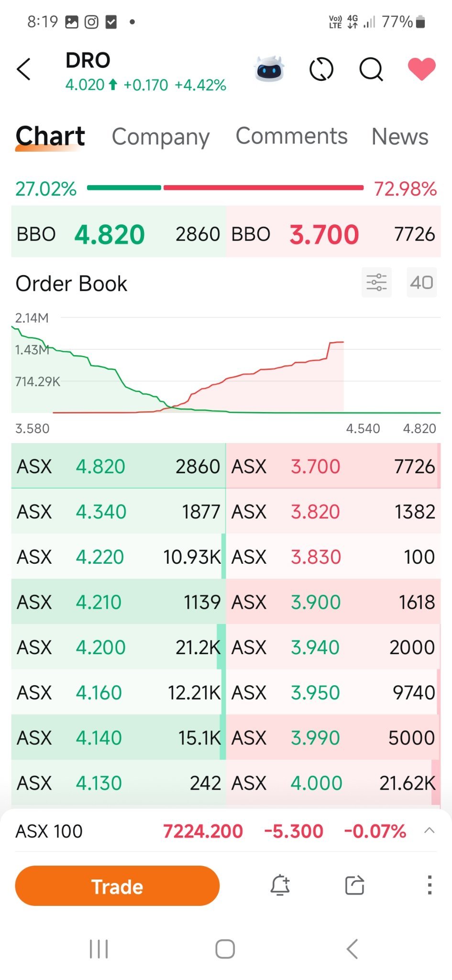Tap the buy-sell ratio percentage bar
Viewport: 452px width, 980px height.
pos(225,188)
